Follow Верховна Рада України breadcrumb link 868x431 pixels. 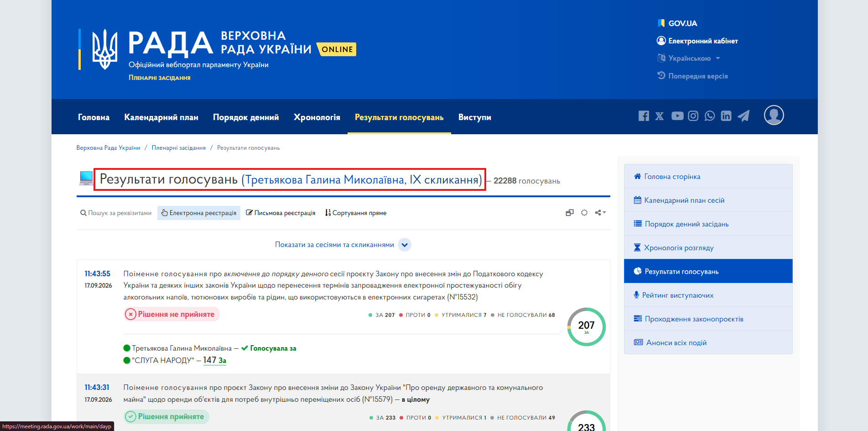(108, 148)
